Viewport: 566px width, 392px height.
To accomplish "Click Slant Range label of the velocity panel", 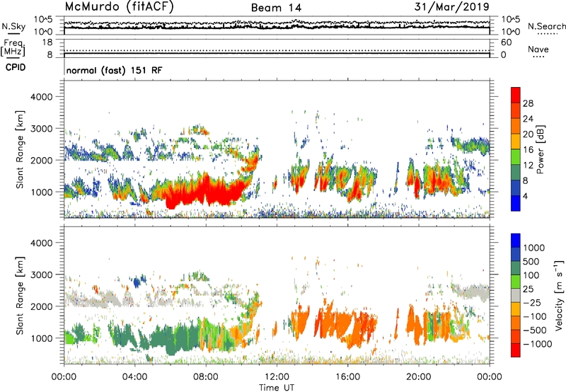I will click(x=20, y=295).
